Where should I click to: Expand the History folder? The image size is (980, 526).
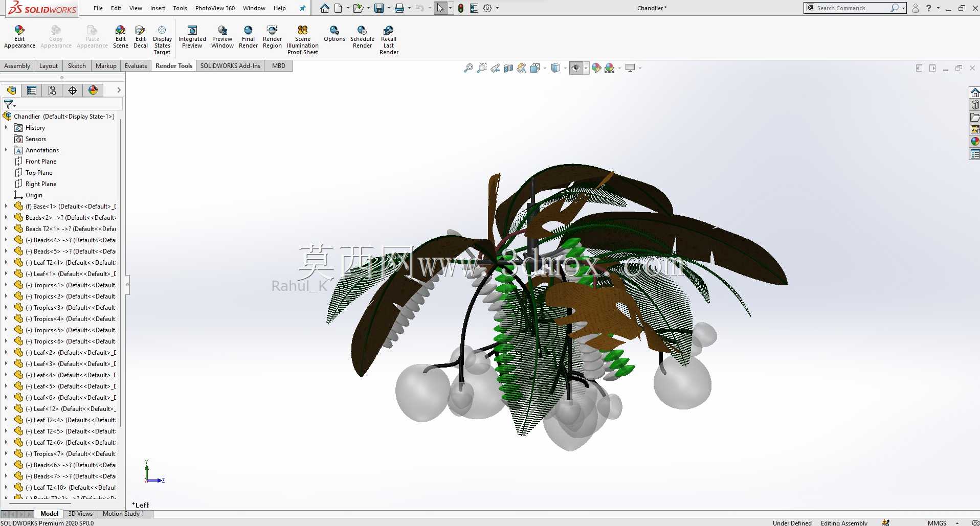tap(6, 127)
